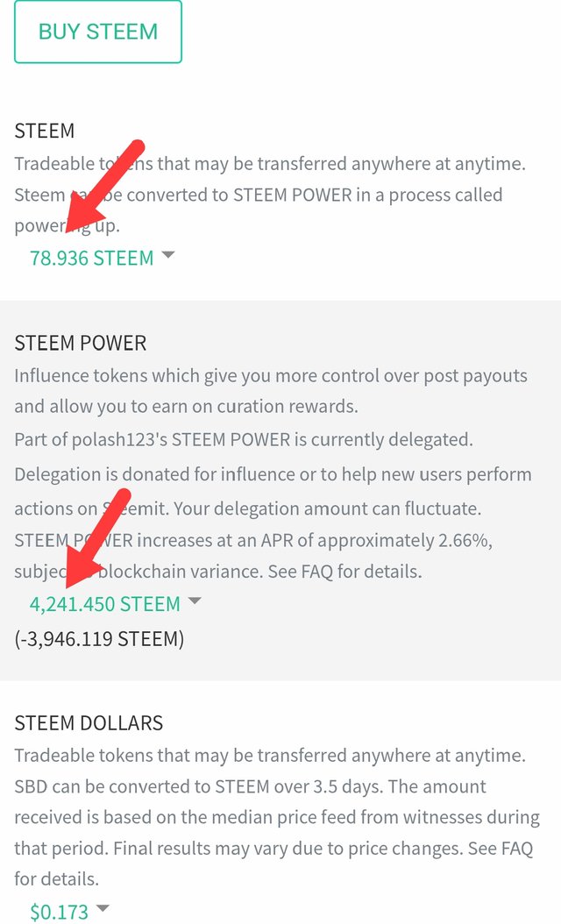Select the STEEM POWER section heading

coord(81,343)
